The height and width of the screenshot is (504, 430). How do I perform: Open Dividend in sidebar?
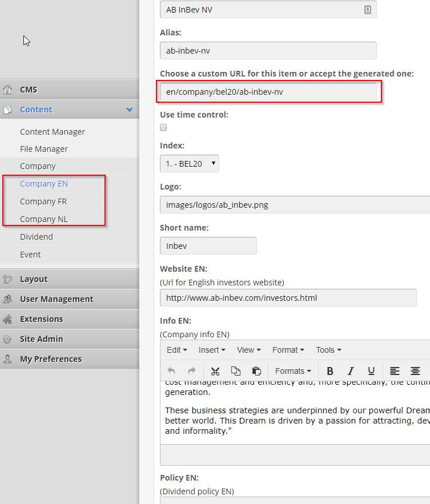click(x=37, y=236)
